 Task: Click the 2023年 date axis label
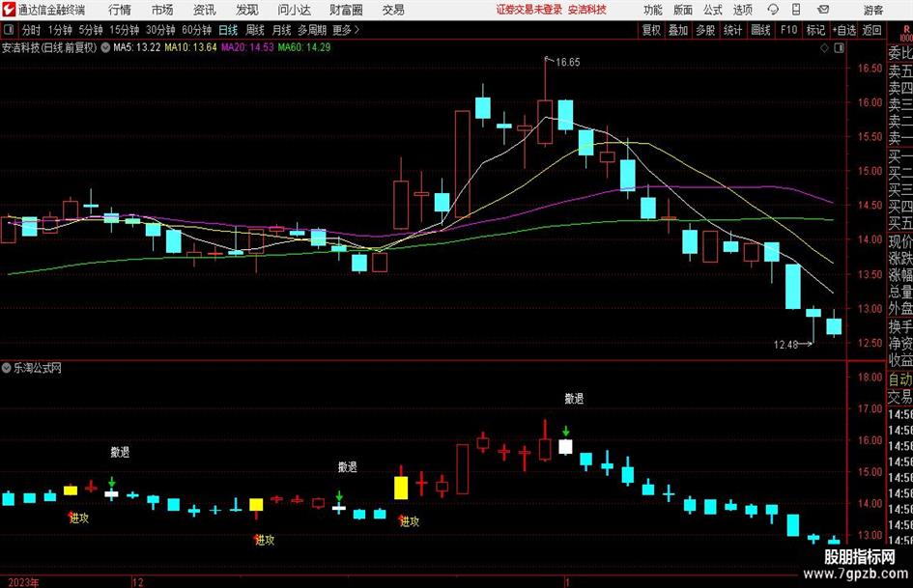click(23, 582)
